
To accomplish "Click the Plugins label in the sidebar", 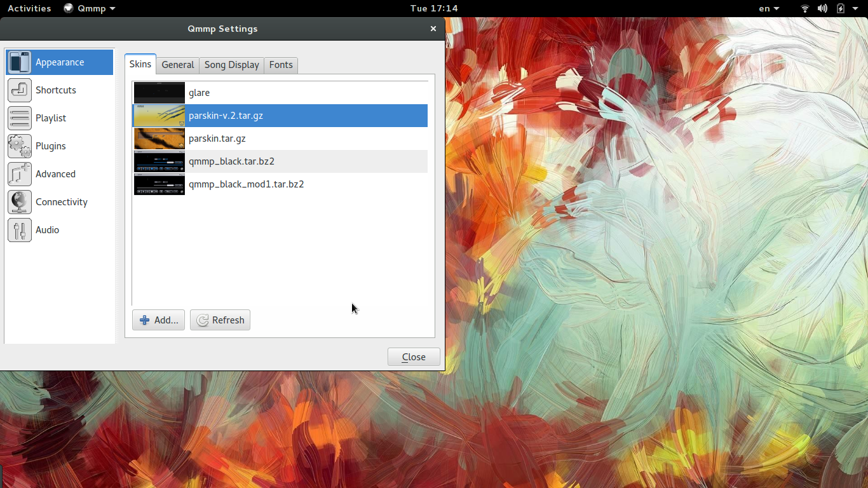I will pyautogui.click(x=51, y=146).
